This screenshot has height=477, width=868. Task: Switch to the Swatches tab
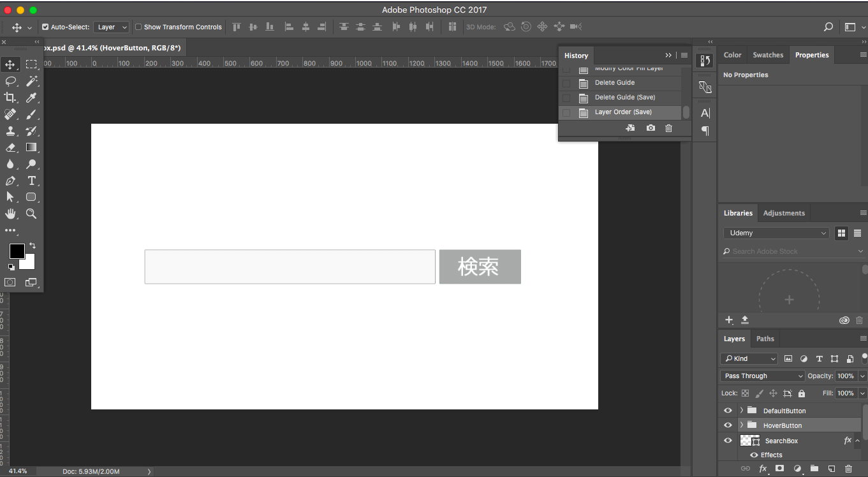[x=767, y=55]
